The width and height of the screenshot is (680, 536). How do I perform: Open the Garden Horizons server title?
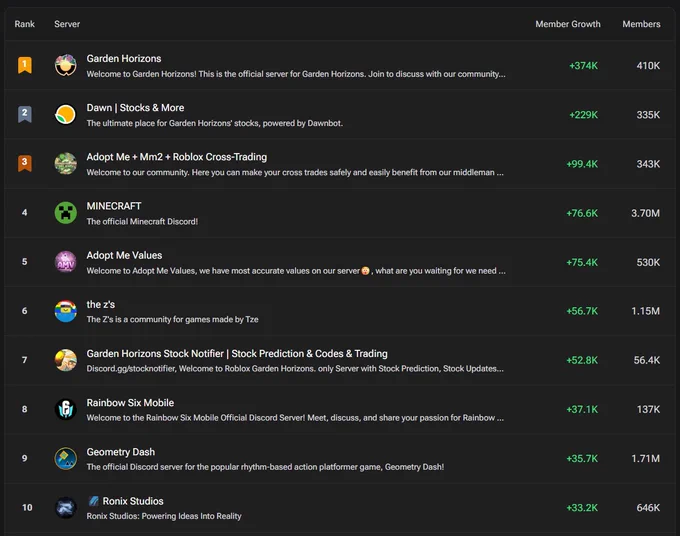[x=124, y=59]
